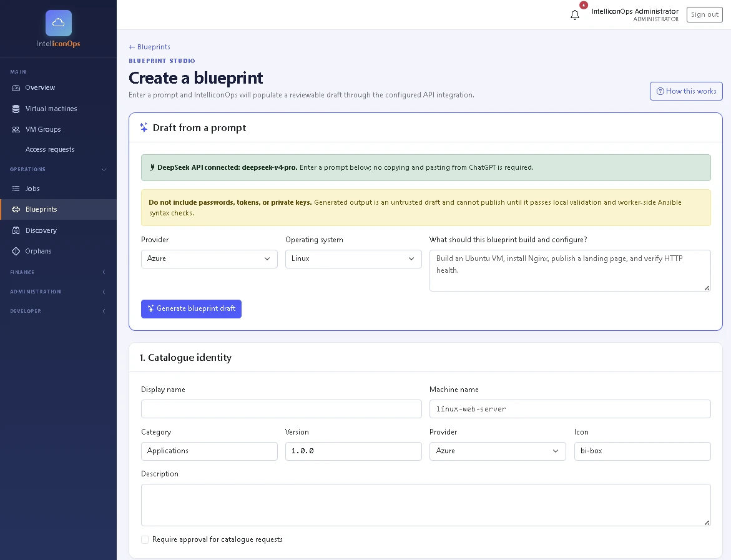Screen dimensions: 731x560
Task: Focus the Icon field showing bi-box
Action: coord(642,451)
